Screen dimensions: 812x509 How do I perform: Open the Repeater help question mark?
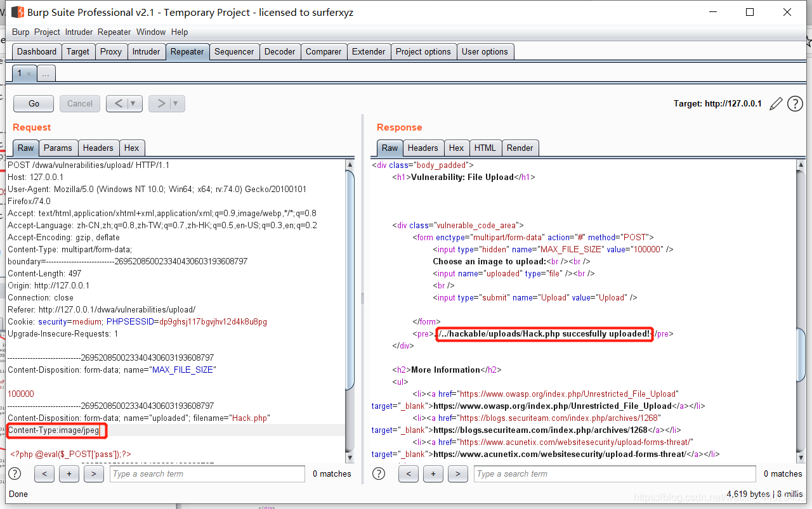click(795, 104)
